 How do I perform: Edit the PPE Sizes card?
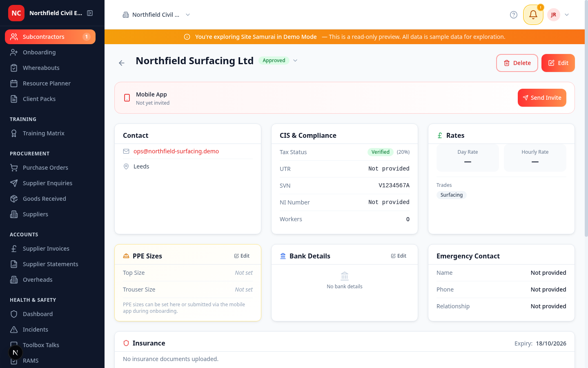click(x=242, y=256)
